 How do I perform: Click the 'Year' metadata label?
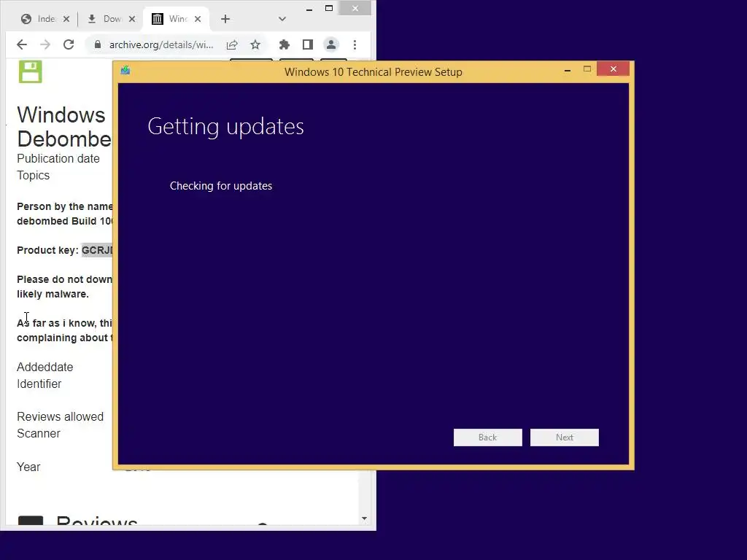[x=28, y=467]
